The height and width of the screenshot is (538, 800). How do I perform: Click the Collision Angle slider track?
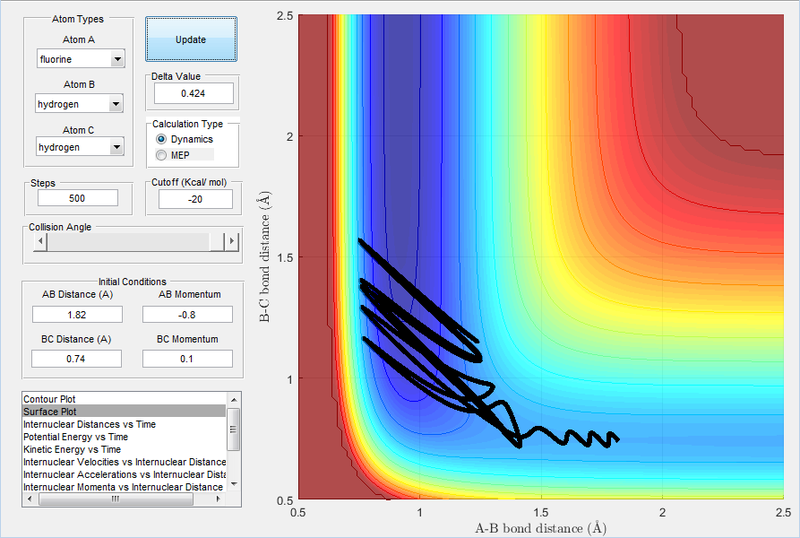tap(128, 241)
